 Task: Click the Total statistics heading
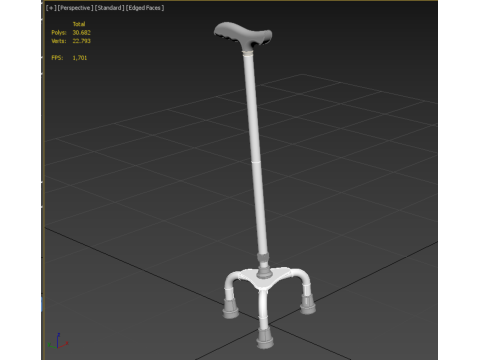[x=79, y=24]
